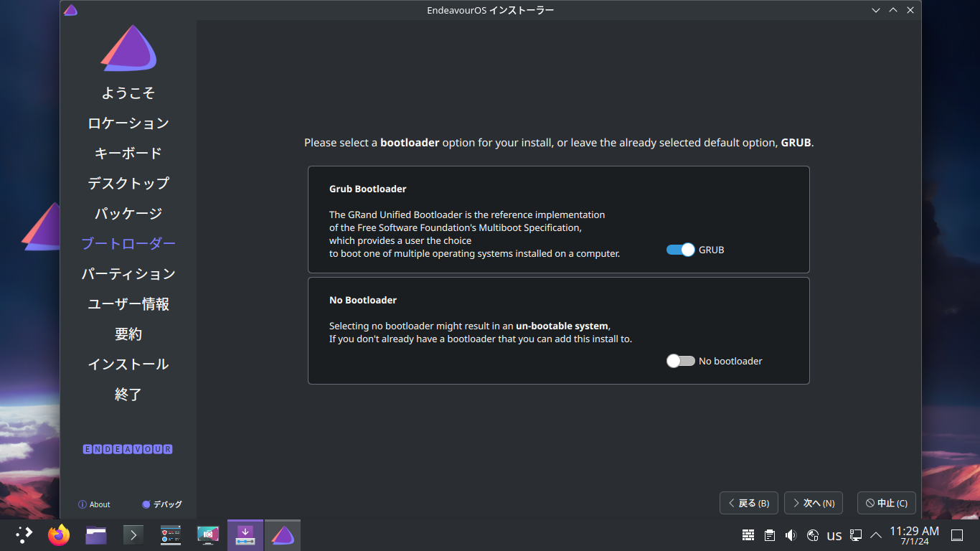Select the デスクトップ step
Image resolution: width=980 pixels, height=551 pixels.
pos(128,184)
